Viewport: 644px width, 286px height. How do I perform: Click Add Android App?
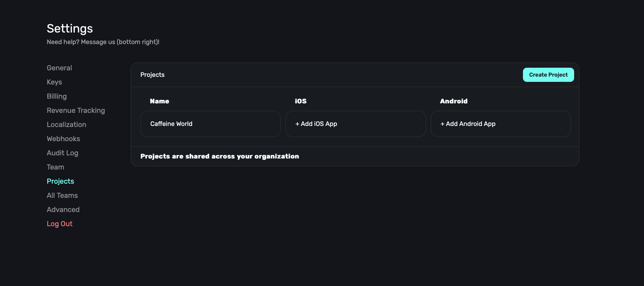(468, 124)
